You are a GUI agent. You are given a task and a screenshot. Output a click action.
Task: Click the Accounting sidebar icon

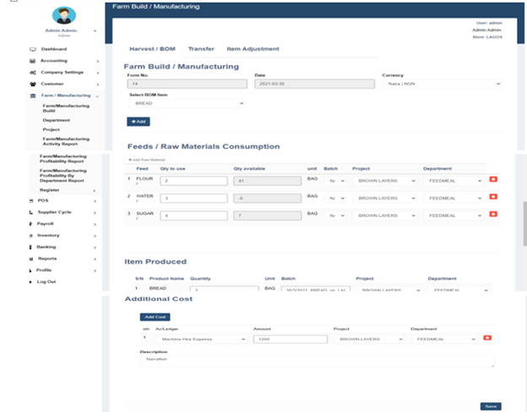point(32,61)
